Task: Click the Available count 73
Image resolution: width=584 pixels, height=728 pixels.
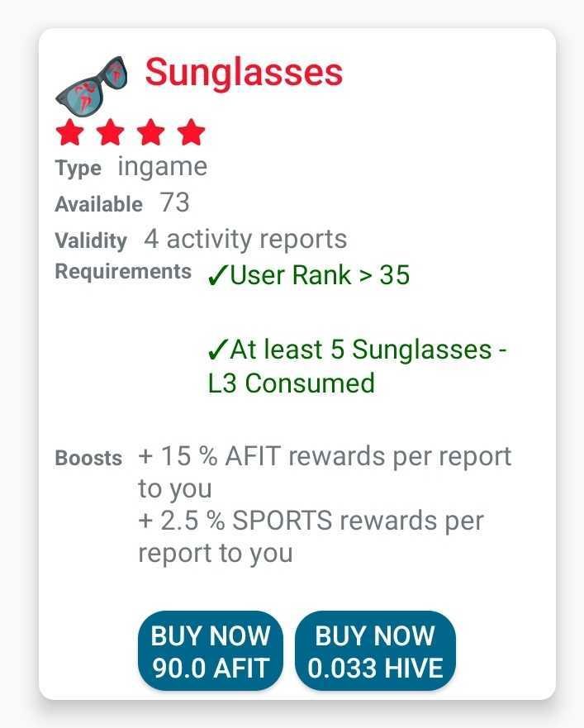Action: point(175,202)
